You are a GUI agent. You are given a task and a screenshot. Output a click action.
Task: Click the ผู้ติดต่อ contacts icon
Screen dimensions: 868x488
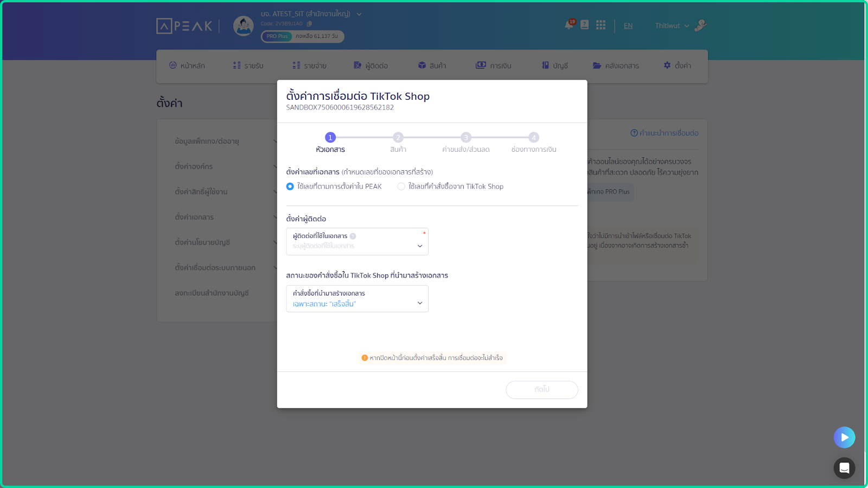(358, 65)
